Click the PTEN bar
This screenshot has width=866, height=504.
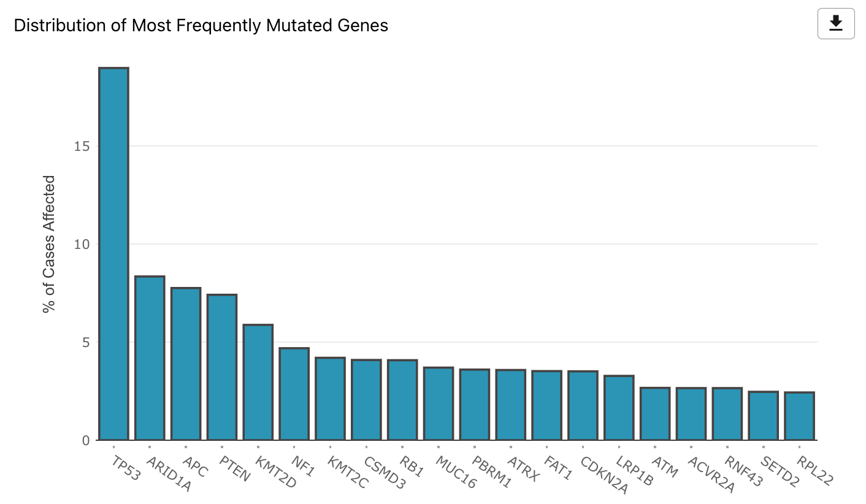pos(222,367)
